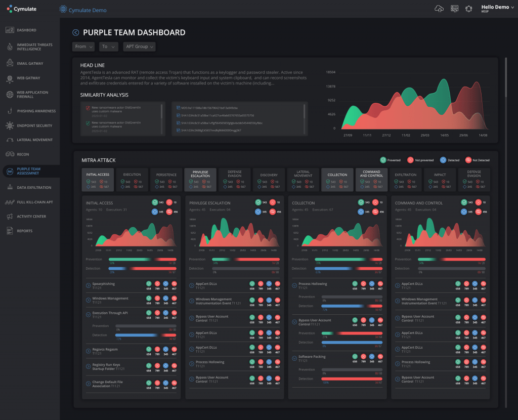Click the SHA1:034c5688 hash entry
Image resolution: width=518 pixels, height=420 pixels.
209,130
